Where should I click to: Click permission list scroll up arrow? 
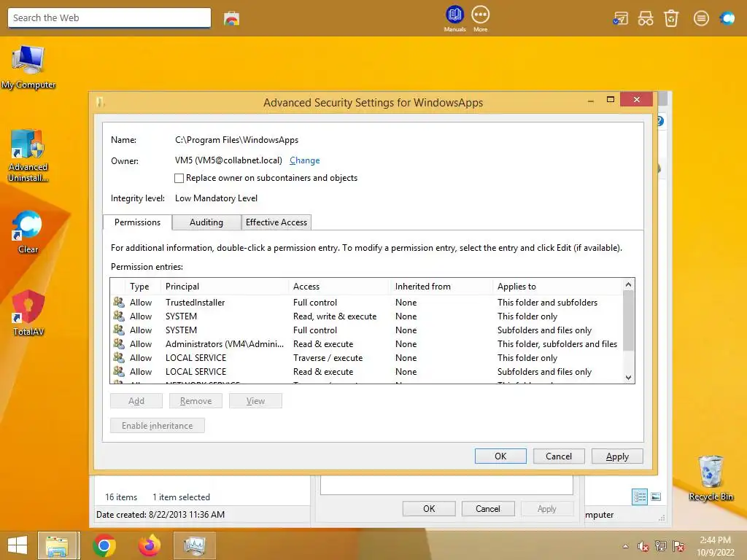[628, 285]
